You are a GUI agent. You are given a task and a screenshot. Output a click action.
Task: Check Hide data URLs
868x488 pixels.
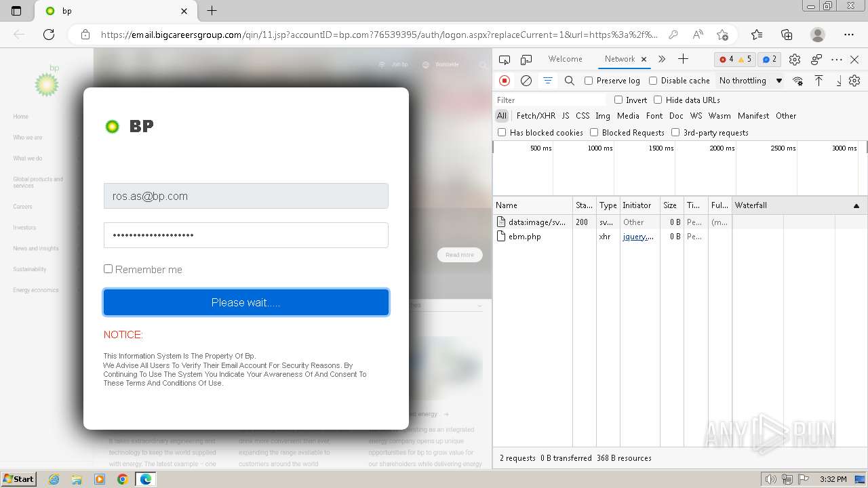click(x=658, y=100)
